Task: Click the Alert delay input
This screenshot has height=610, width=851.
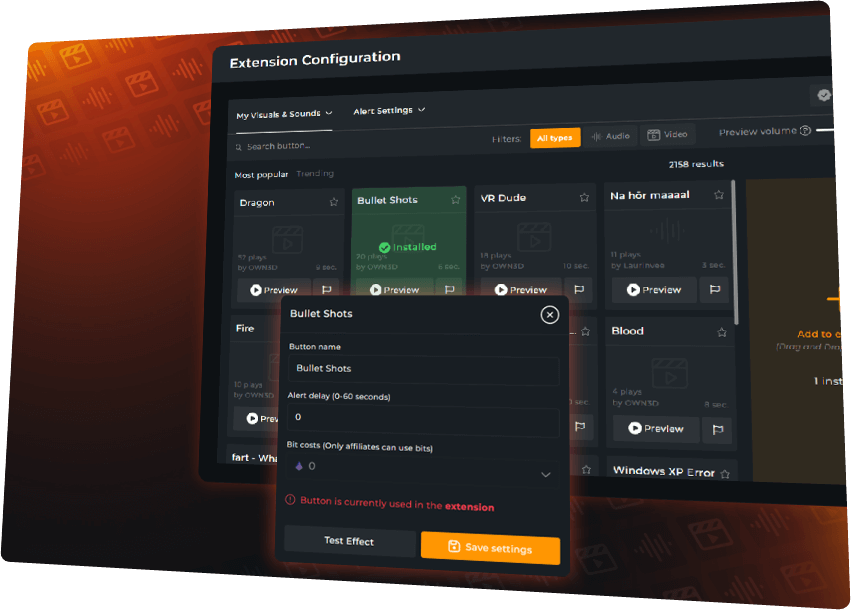Action: pyautogui.click(x=423, y=421)
